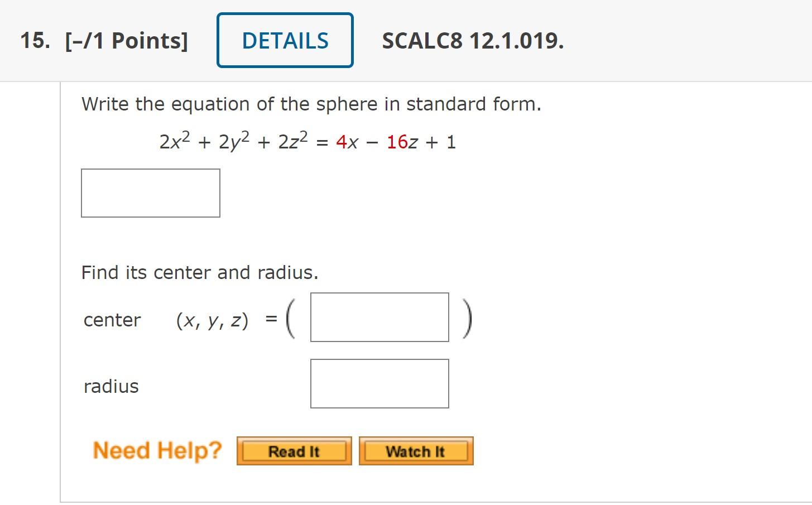Click the center label next to the parentheses

coord(112,320)
